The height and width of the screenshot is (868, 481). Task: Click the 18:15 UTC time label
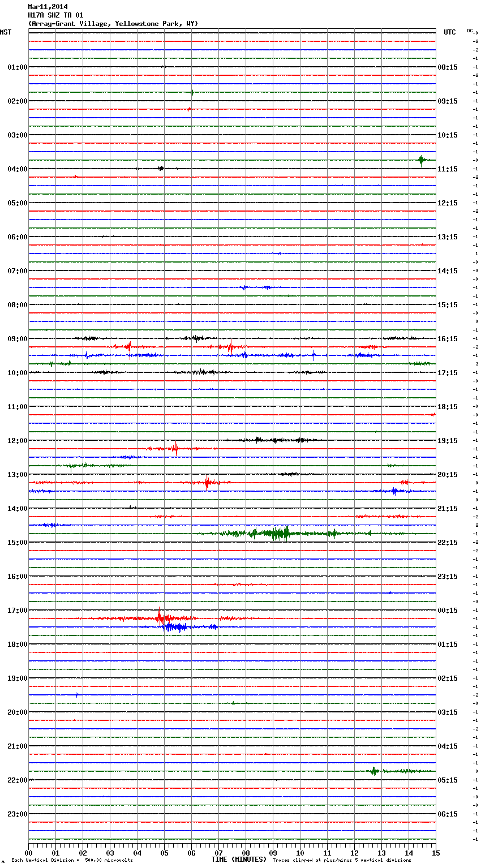click(x=448, y=407)
